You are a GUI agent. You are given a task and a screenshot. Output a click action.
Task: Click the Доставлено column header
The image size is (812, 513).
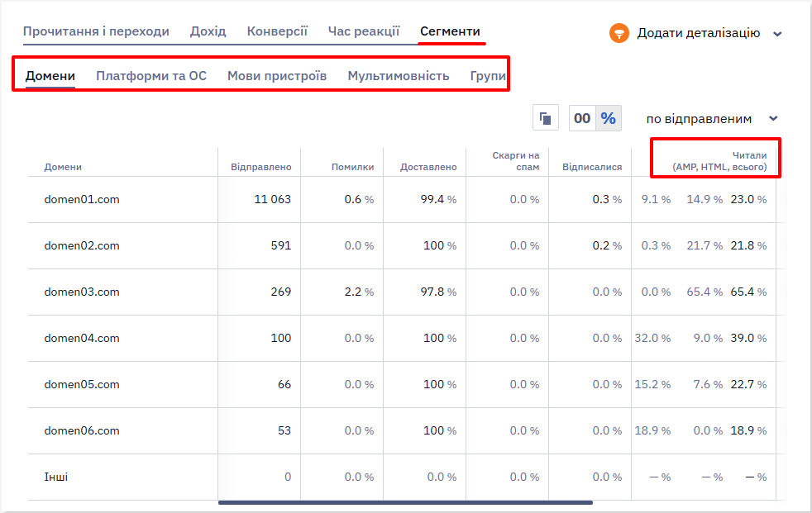pyautogui.click(x=428, y=167)
